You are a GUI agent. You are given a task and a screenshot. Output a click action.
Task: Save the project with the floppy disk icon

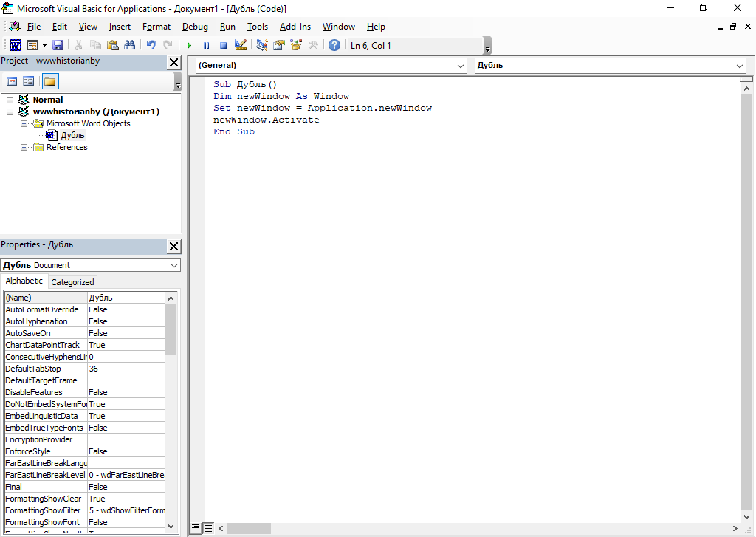click(58, 45)
